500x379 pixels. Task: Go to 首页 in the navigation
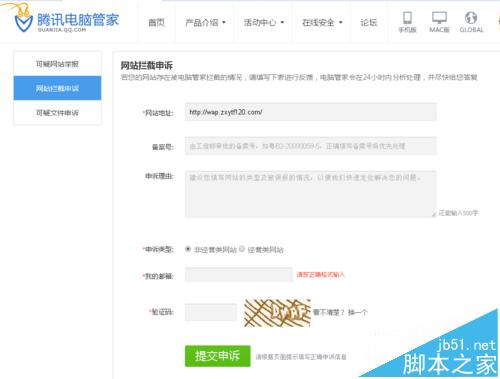click(x=156, y=22)
